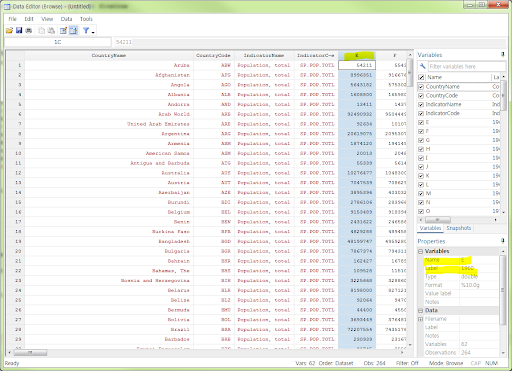The width and height of the screenshot is (512, 371).
Task: Open the Data menu
Action: [66, 19]
